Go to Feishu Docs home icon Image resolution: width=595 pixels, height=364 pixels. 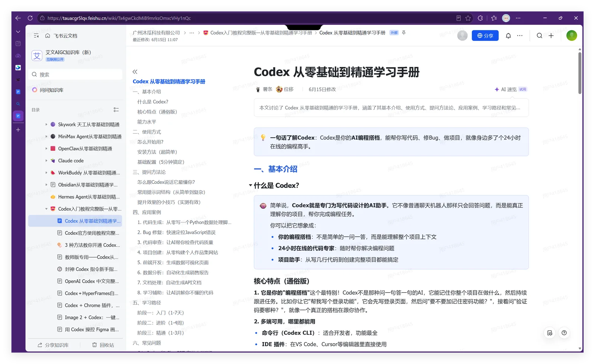coord(48,36)
